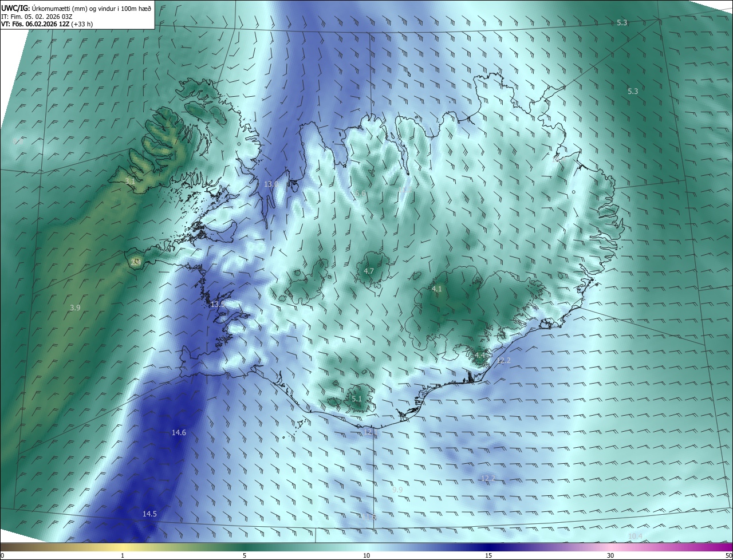Click the 14.6 precipitable water value
This screenshot has width=733, height=560.
179,432
